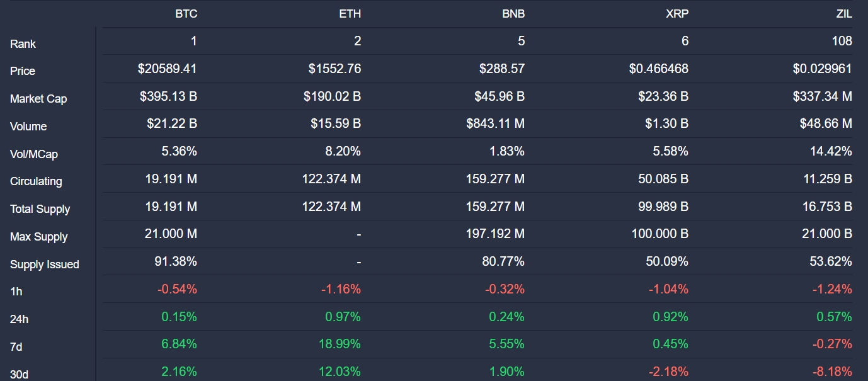Viewport: 868px width, 381px height.
Task: Select the ETH column header
Action: coord(350,14)
